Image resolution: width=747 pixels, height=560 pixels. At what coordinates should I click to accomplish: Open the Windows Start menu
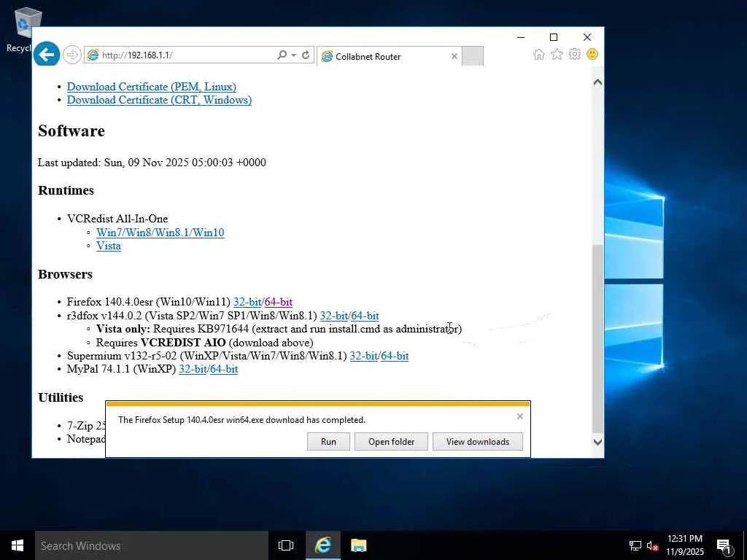(x=18, y=545)
